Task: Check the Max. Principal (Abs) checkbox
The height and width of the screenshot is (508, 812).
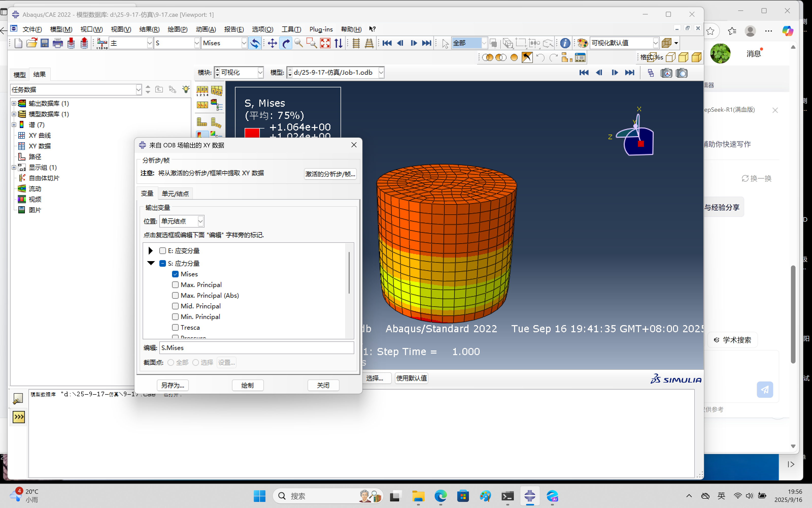Action: click(x=175, y=296)
